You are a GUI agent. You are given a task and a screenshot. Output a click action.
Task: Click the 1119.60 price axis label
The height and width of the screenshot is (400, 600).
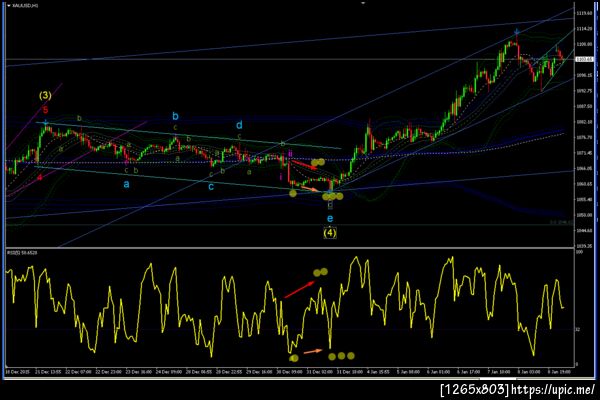(x=584, y=13)
